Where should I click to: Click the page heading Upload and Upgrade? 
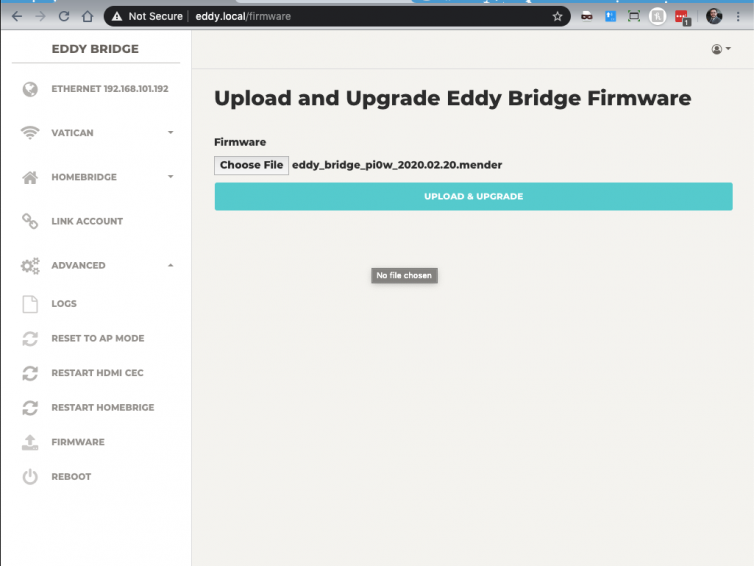tap(452, 99)
